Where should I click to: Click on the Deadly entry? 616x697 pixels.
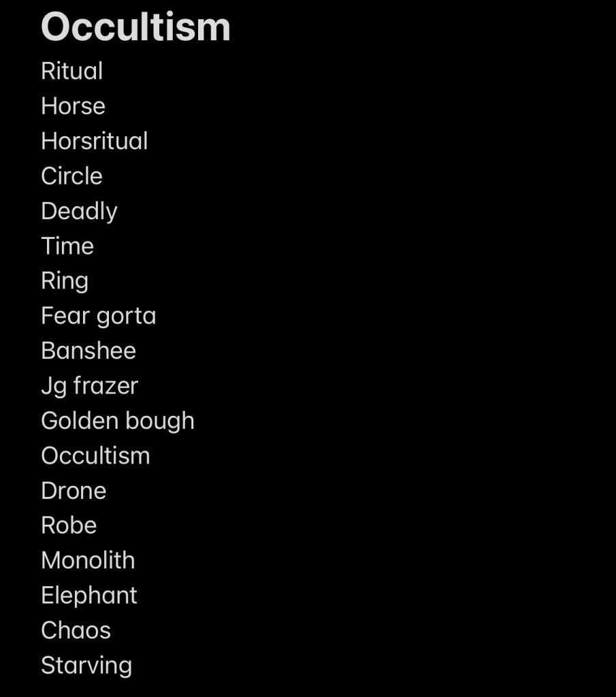tap(79, 211)
